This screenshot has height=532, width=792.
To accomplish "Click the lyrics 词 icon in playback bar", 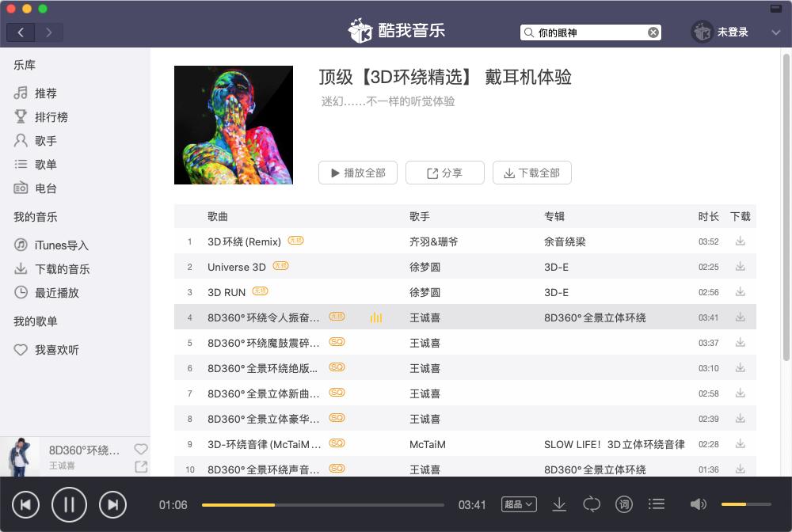I will (x=624, y=503).
